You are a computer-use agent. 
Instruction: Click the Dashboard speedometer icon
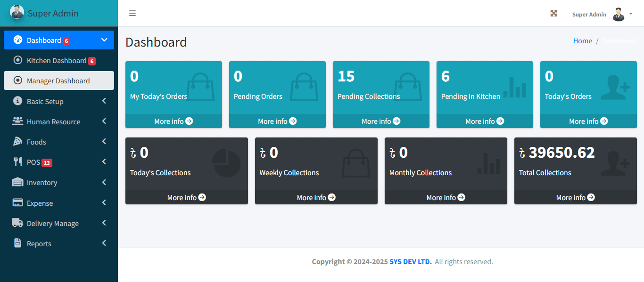click(18, 40)
